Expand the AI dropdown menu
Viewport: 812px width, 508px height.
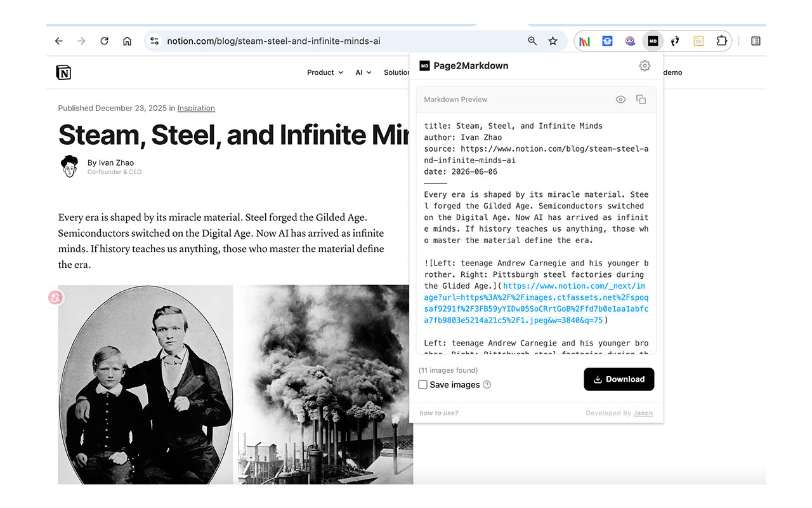363,72
